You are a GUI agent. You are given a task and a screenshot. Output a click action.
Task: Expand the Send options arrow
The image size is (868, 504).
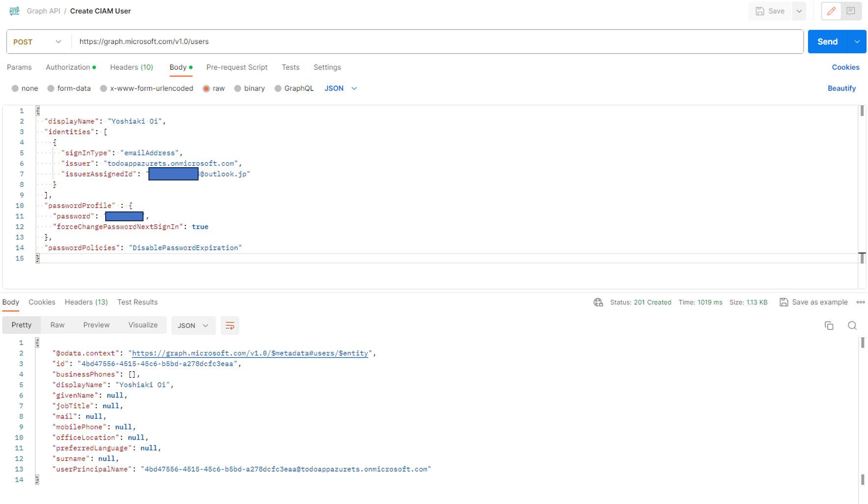coord(857,42)
